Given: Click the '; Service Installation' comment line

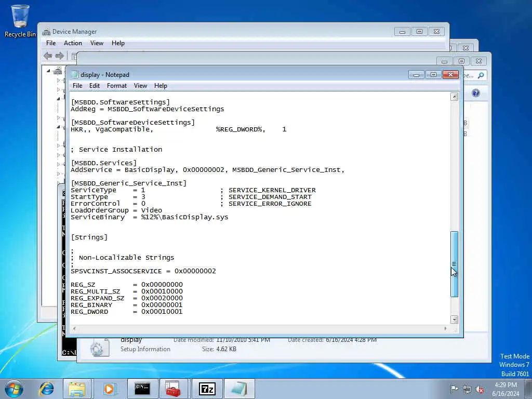Looking at the screenshot, I should coord(116,150).
